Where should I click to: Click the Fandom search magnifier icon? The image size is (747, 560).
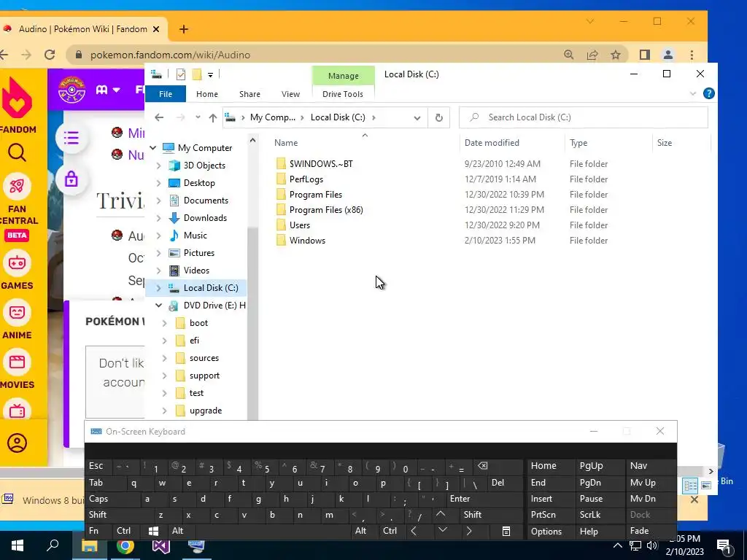coord(17,153)
